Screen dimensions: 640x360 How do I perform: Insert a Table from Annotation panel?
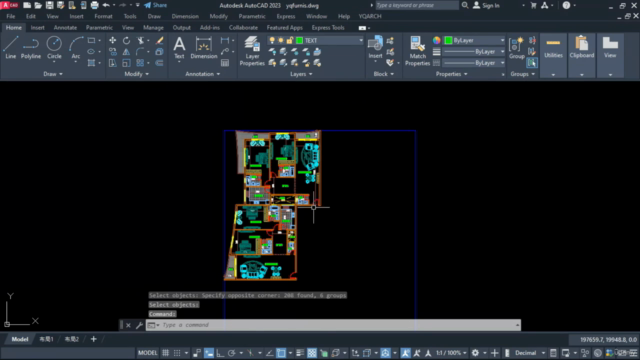[x=225, y=63]
